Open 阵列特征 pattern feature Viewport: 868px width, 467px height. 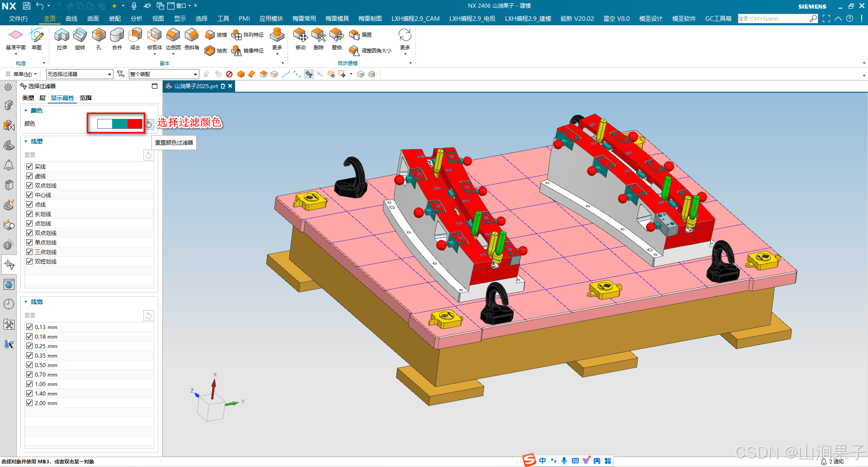[247, 35]
